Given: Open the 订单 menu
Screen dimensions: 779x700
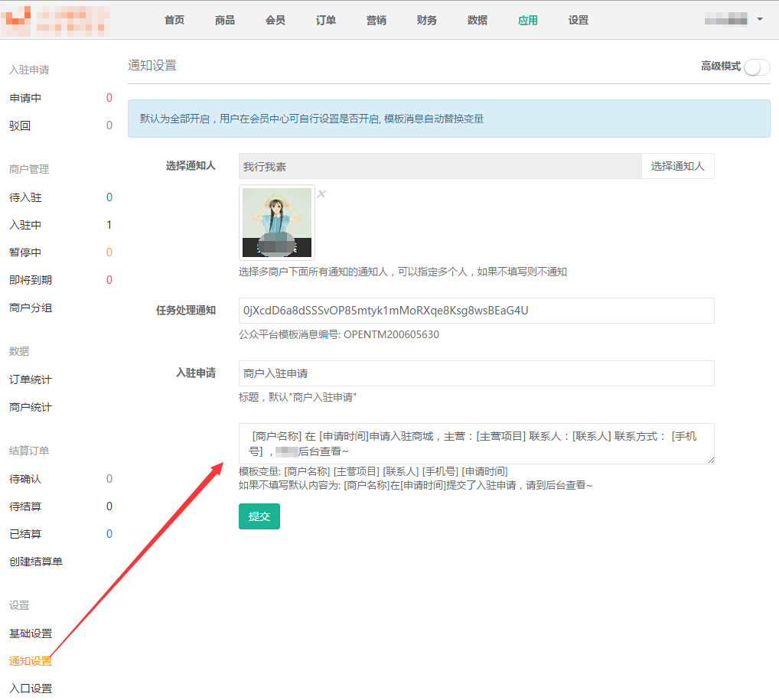Looking at the screenshot, I should pos(326,21).
